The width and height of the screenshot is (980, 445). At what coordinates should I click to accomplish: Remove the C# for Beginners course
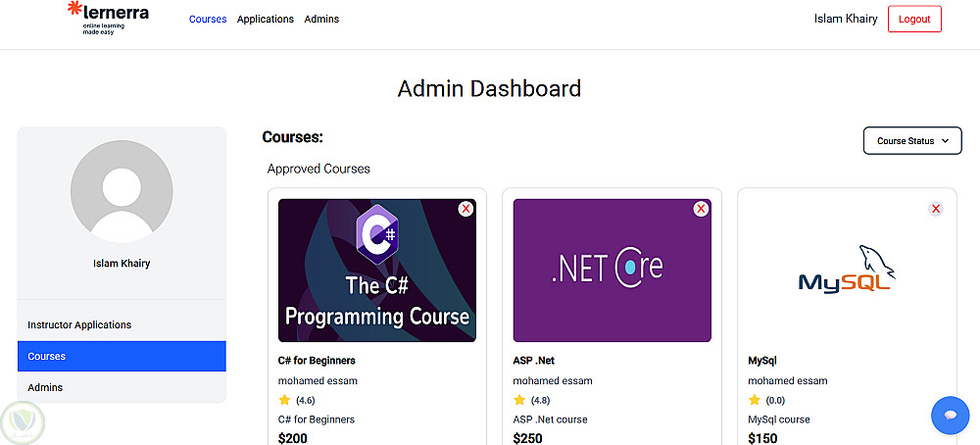(465, 209)
